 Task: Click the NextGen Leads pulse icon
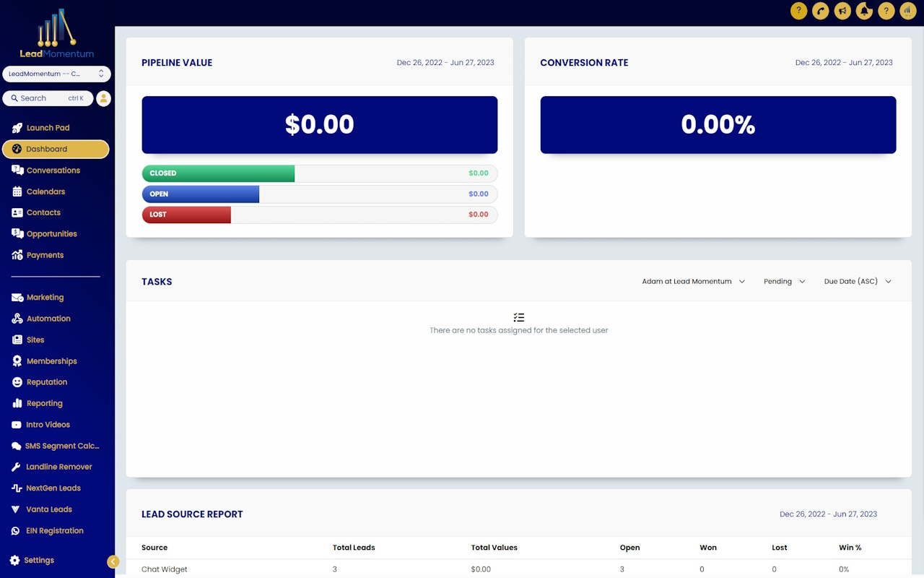click(17, 488)
